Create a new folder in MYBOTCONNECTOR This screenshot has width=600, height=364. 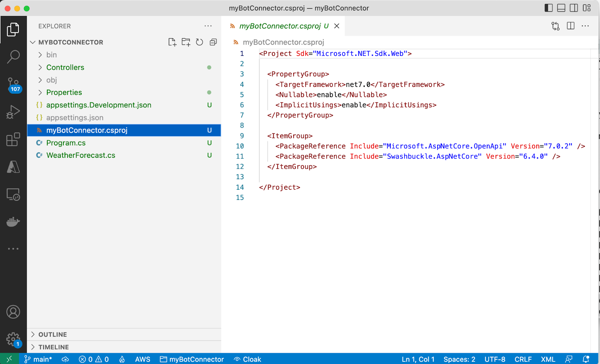coord(186,42)
